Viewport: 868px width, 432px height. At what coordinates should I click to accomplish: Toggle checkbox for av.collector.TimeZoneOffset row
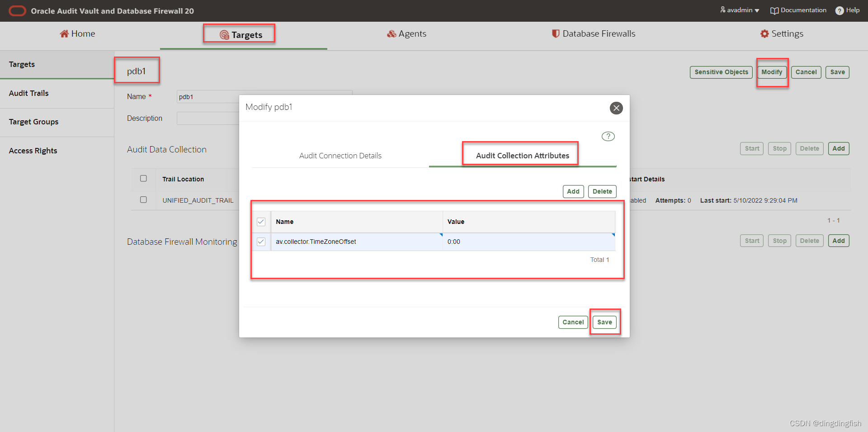[261, 242]
